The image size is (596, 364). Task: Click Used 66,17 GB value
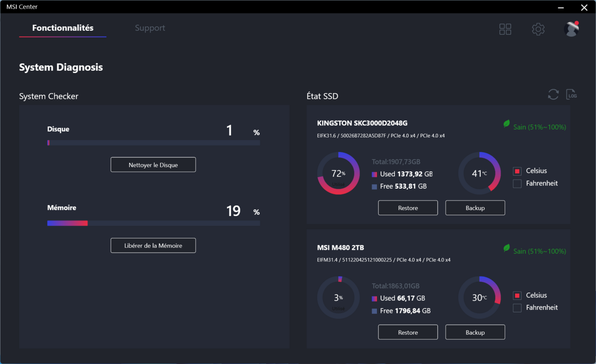click(x=402, y=298)
